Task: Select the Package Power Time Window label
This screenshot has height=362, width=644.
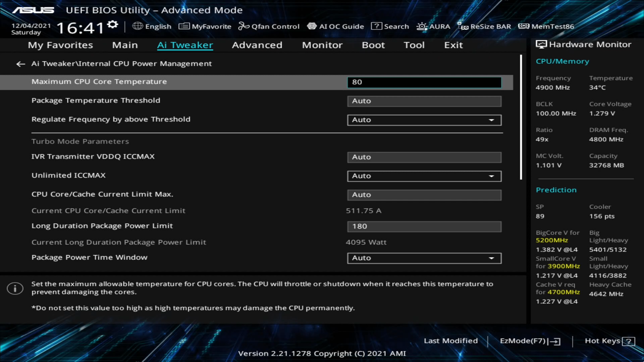Action: (89, 257)
